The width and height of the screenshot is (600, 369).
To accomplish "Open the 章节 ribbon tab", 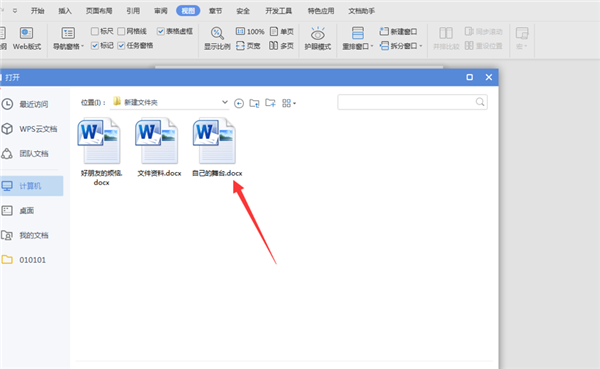I will tap(215, 11).
